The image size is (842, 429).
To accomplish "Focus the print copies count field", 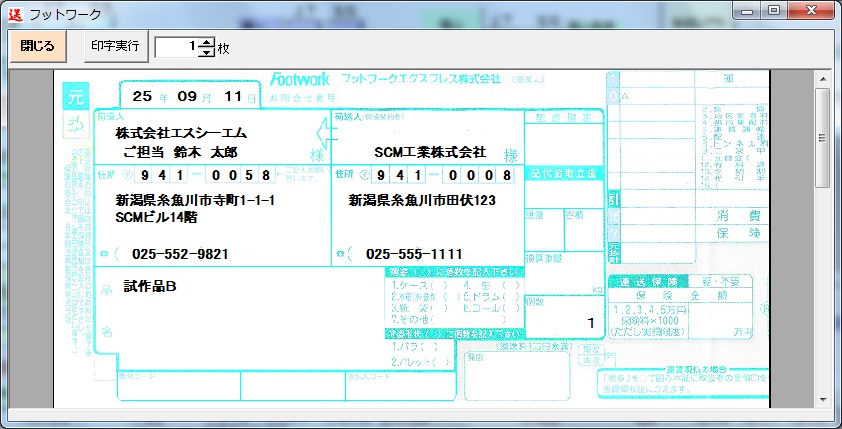I will [177, 47].
